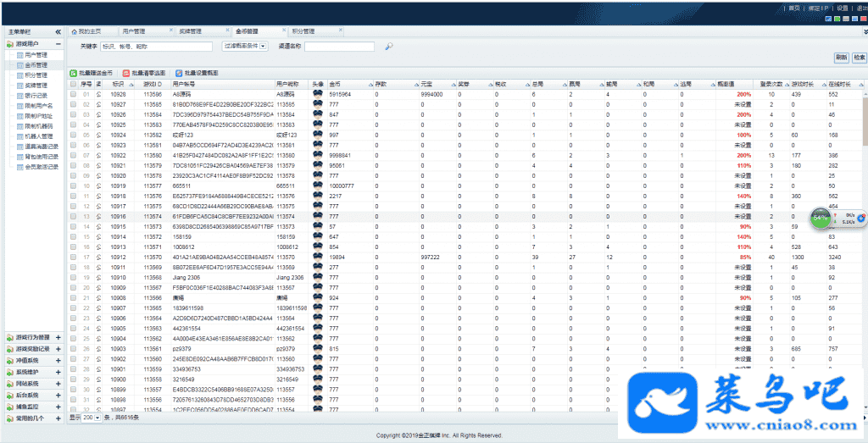Click the 刷新 refresh button
Screen dimensions: 868x443
pos(841,58)
